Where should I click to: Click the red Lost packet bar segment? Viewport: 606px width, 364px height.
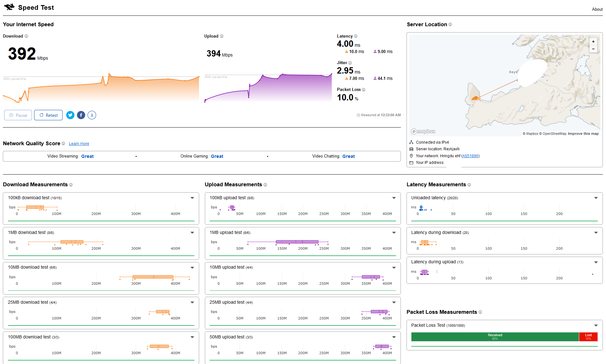tap(588, 337)
